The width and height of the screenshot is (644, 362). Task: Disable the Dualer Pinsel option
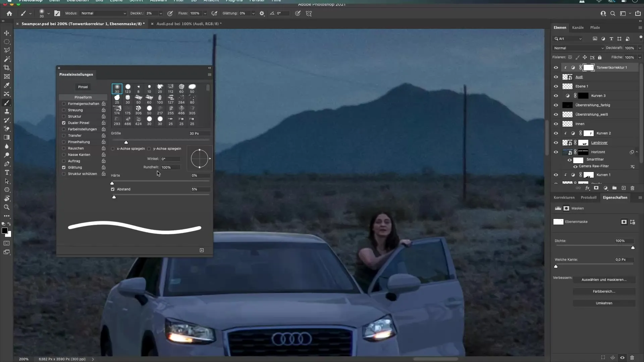coord(63,123)
